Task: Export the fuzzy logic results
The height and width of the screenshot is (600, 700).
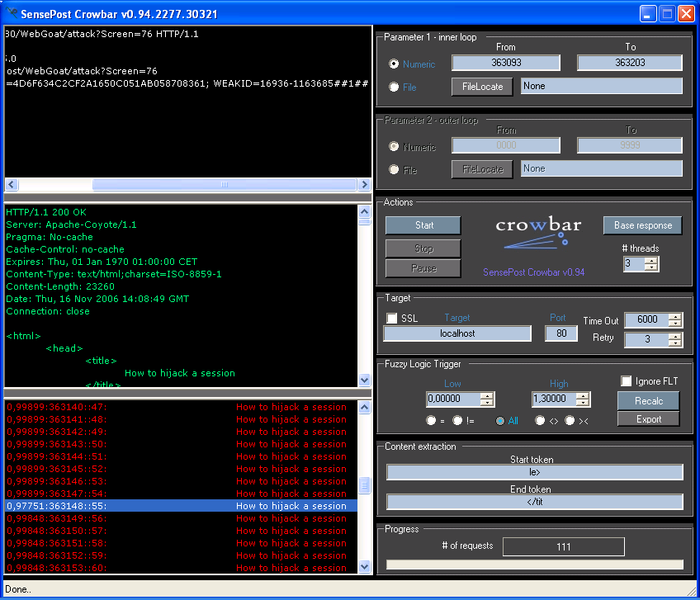Action: [x=649, y=419]
